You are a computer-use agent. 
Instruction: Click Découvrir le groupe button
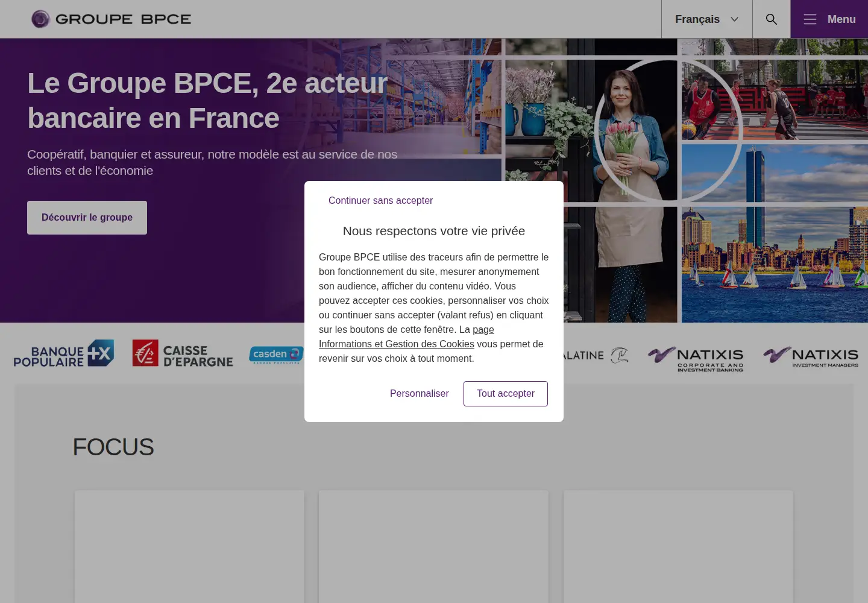pos(87,218)
